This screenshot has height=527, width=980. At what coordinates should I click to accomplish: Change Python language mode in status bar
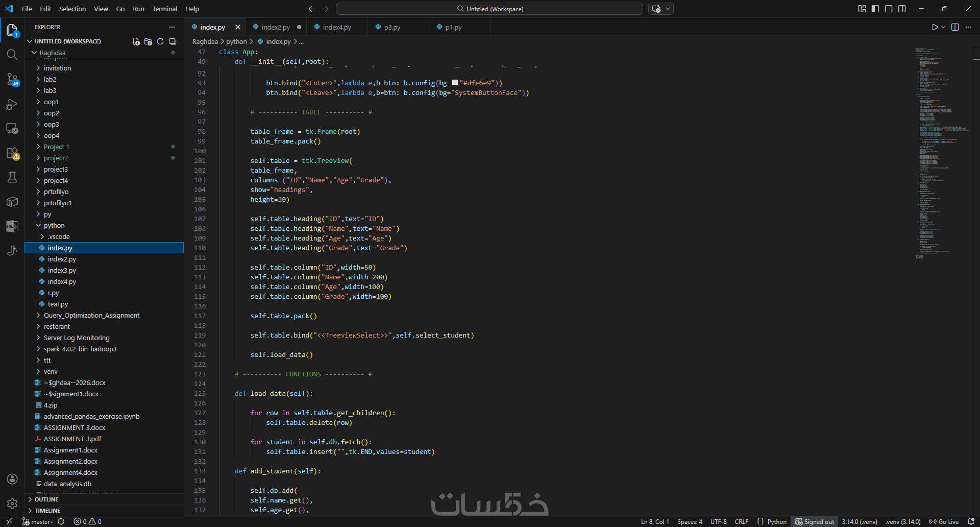tap(777, 521)
